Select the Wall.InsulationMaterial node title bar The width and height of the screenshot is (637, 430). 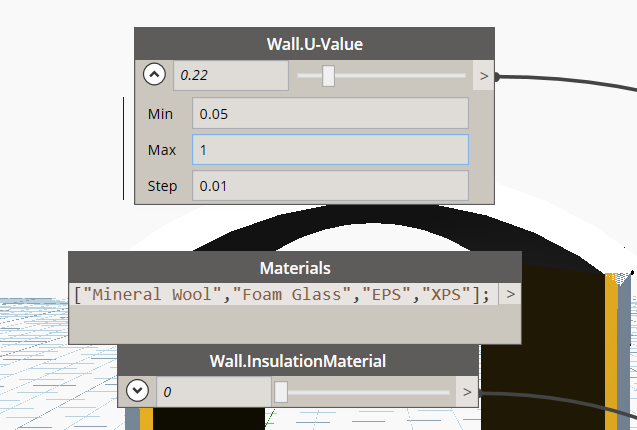pyautogui.click(x=298, y=361)
